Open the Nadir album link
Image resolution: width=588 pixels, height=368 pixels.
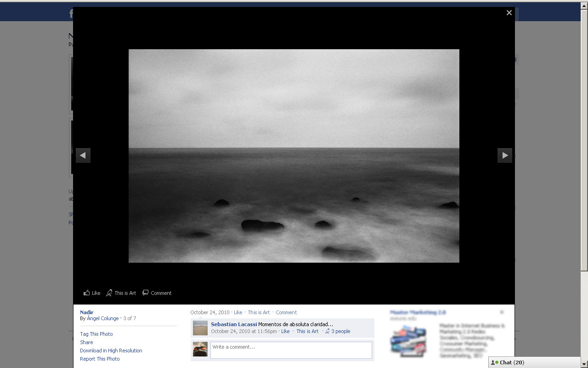point(86,312)
